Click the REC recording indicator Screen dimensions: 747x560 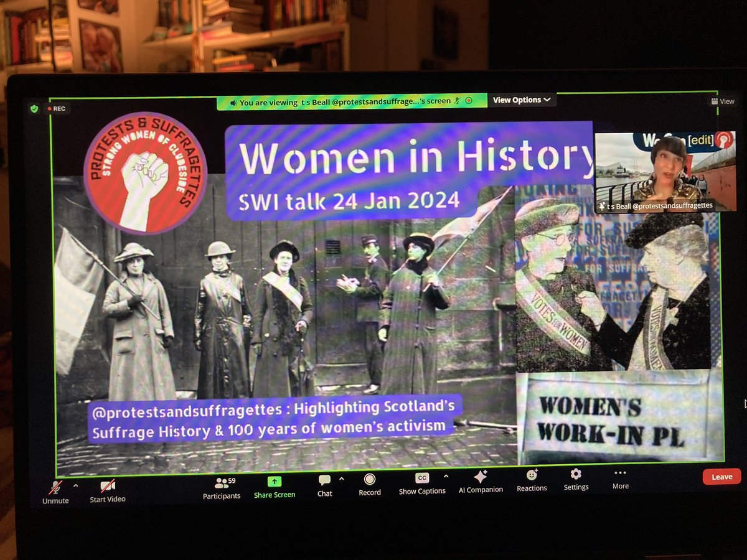[x=55, y=108]
